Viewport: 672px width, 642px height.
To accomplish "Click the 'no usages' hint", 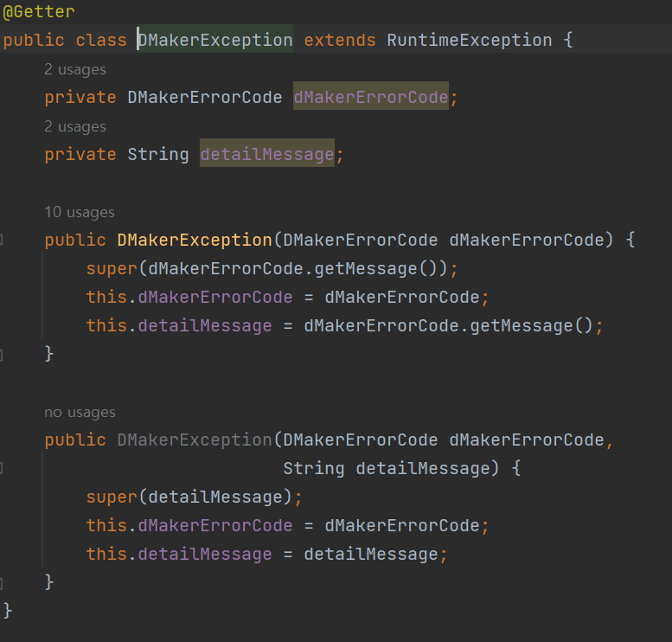I will (x=80, y=412).
